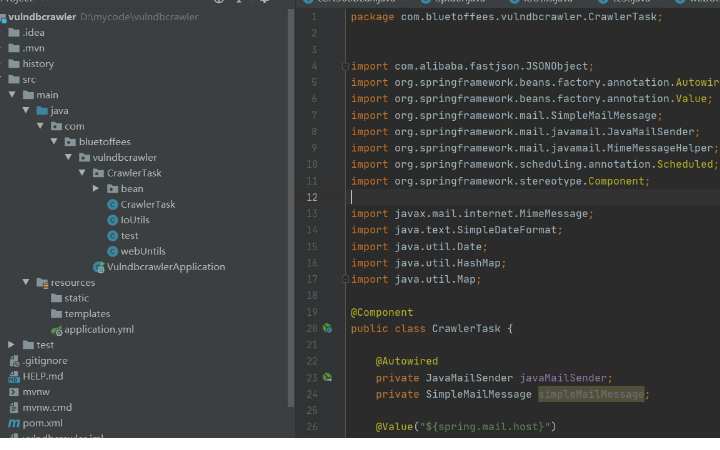Click the fold end marker on line 17
This screenshot has width=720, height=450.
tap(345, 279)
